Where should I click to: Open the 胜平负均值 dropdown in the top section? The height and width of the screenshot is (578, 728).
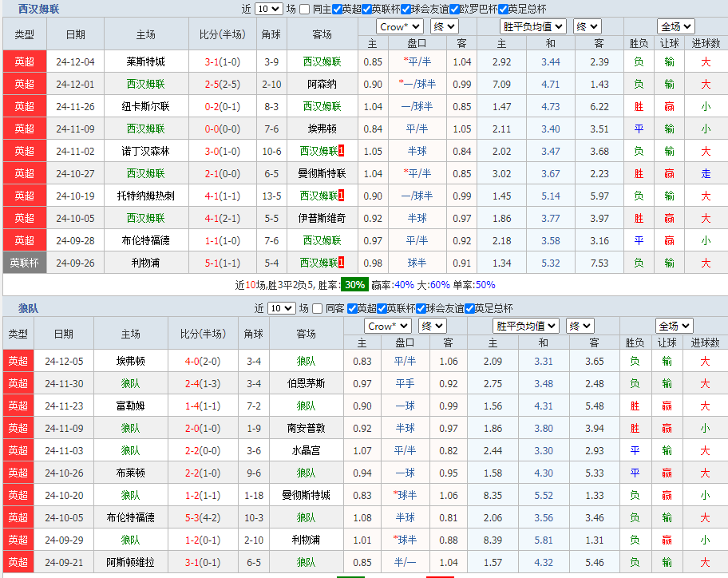pyautogui.click(x=531, y=26)
